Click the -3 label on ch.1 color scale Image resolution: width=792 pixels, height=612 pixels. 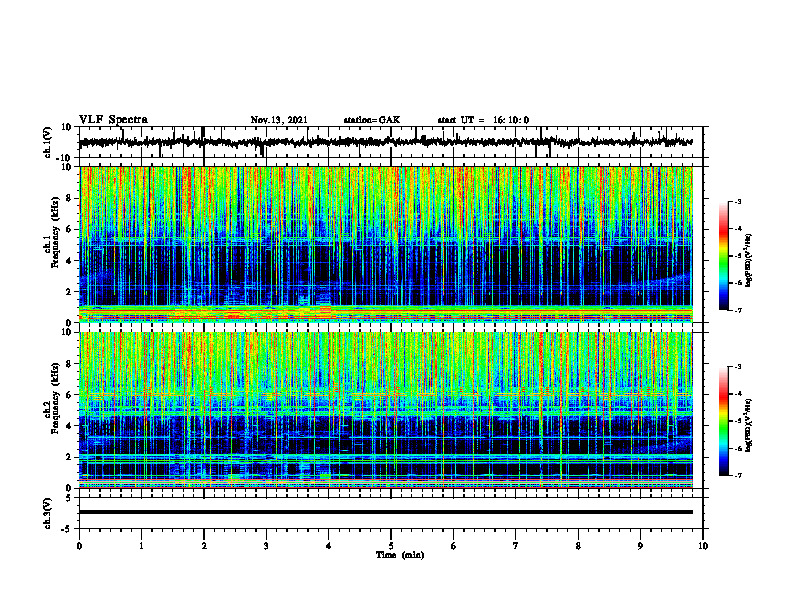[738, 201]
